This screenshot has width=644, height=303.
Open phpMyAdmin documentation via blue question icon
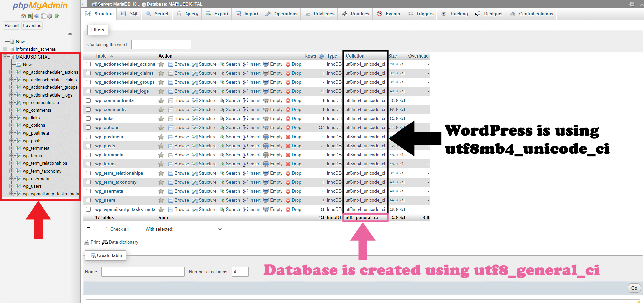[x=37, y=16]
